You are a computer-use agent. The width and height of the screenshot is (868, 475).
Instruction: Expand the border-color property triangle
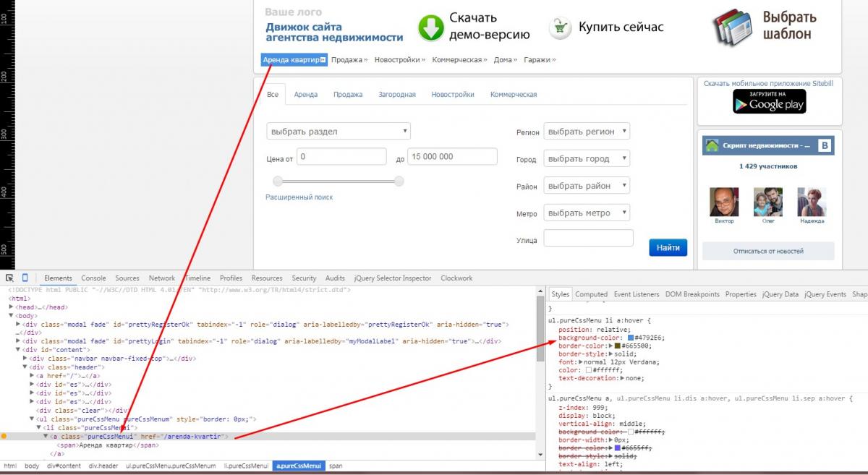(610, 346)
